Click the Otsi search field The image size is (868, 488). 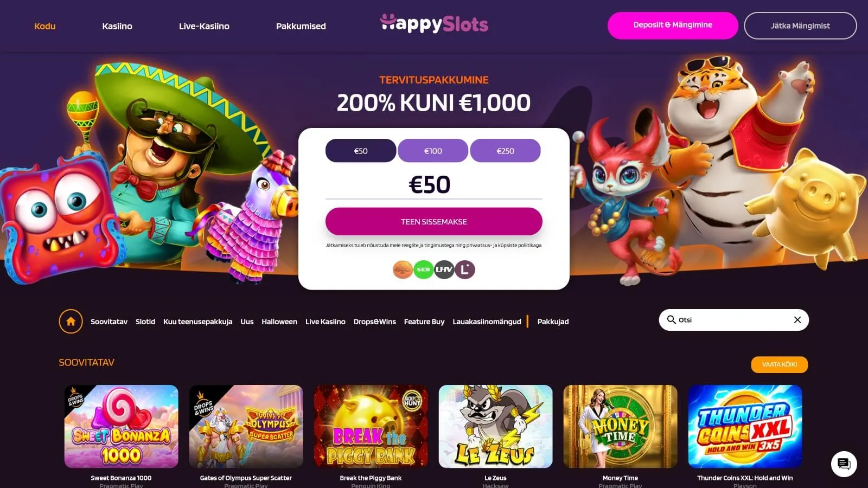tap(734, 320)
